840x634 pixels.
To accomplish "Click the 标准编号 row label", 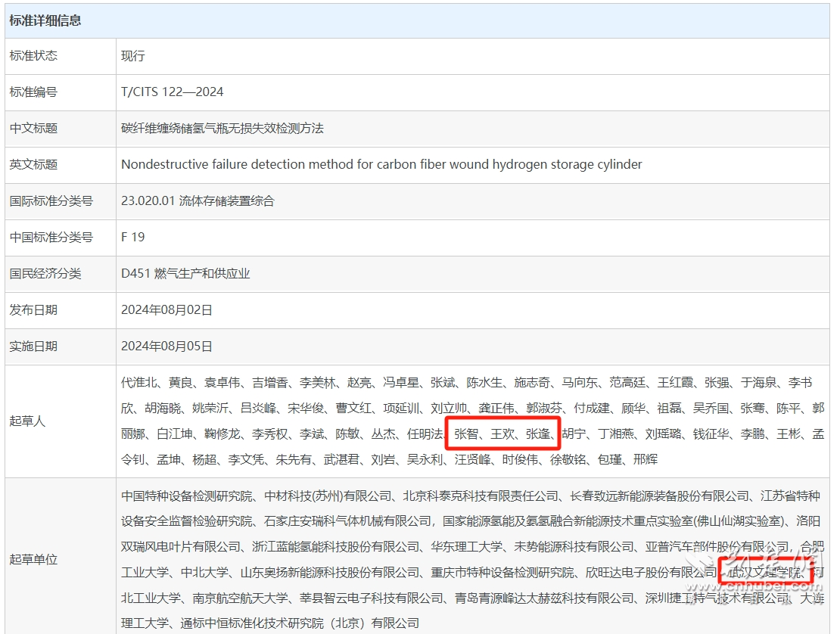I will (33, 92).
